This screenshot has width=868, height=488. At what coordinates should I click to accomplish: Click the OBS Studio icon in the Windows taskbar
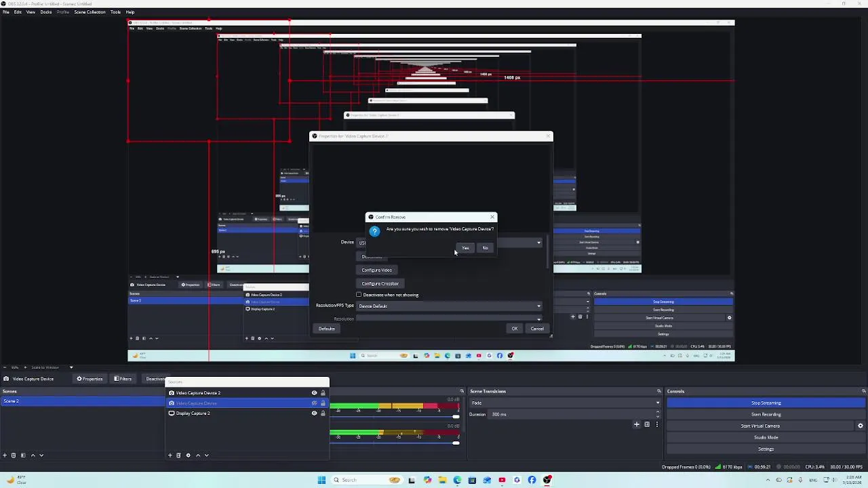[x=547, y=480]
